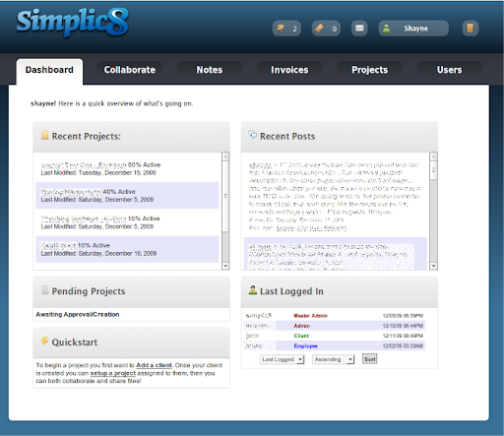Open the Last Logged sort field dropdown
Screen dimensions: 504x436
click(x=283, y=359)
